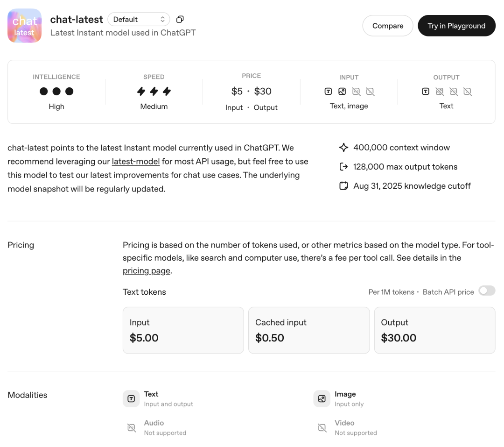Click the 'Text, image' input label
The height and width of the screenshot is (447, 504).
pos(349,106)
